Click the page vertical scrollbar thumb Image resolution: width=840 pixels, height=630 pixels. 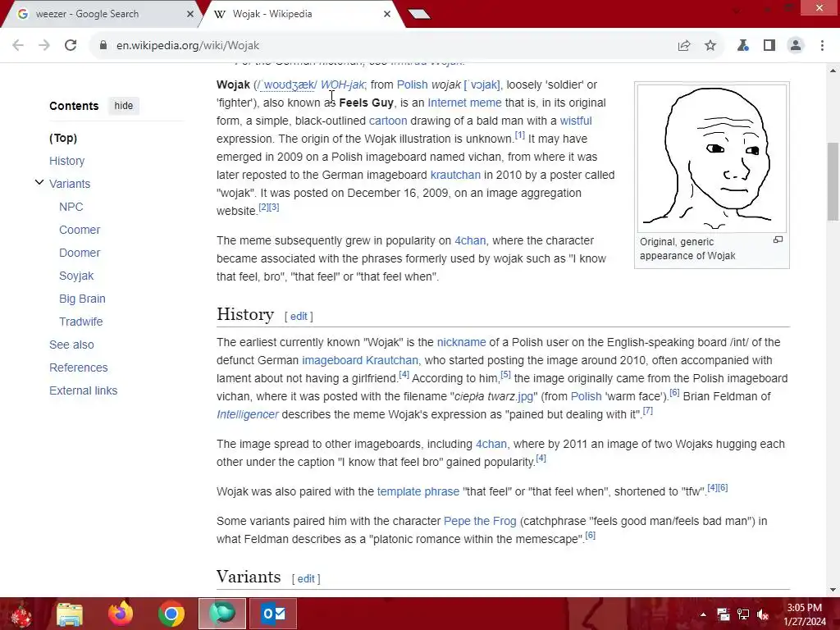833,181
